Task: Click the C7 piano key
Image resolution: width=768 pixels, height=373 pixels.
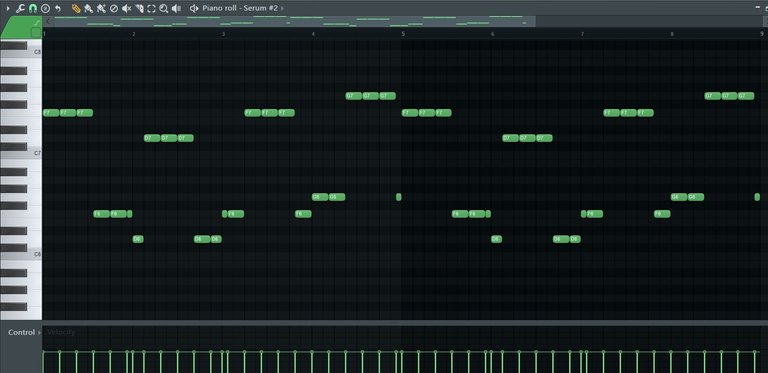Action: point(21,153)
